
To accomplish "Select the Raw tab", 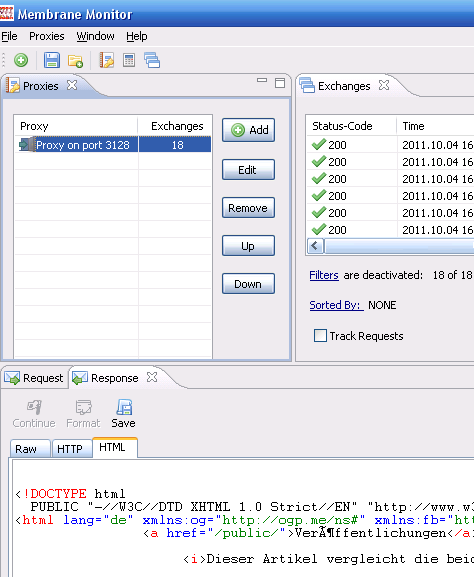I will pyautogui.click(x=30, y=449).
